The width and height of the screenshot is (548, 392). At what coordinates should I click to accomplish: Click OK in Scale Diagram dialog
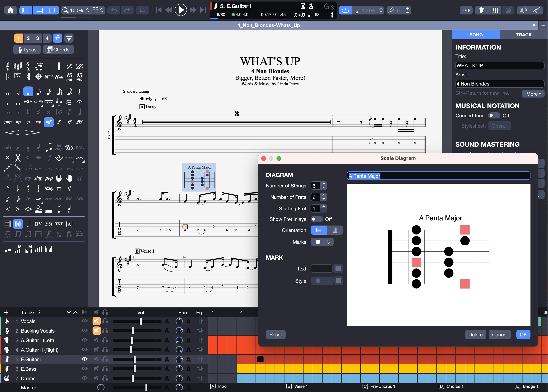(523, 334)
